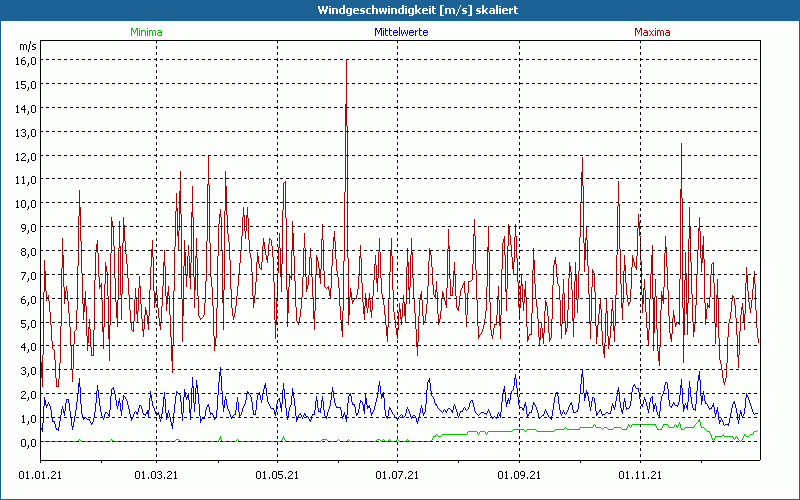Screen dimensions: 800x500
Task: Click the 11,0 y-axis value
Action: [x=28, y=180]
